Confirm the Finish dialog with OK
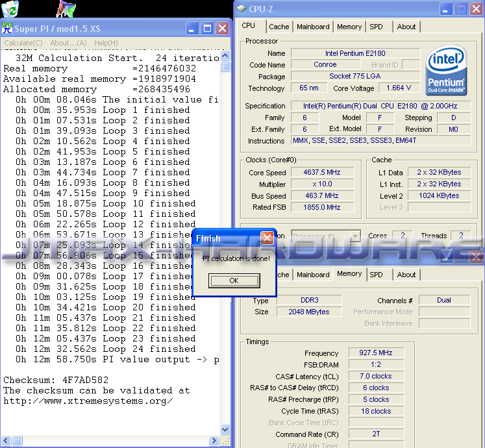Image resolution: width=485 pixels, height=448 pixels. click(234, 280)
